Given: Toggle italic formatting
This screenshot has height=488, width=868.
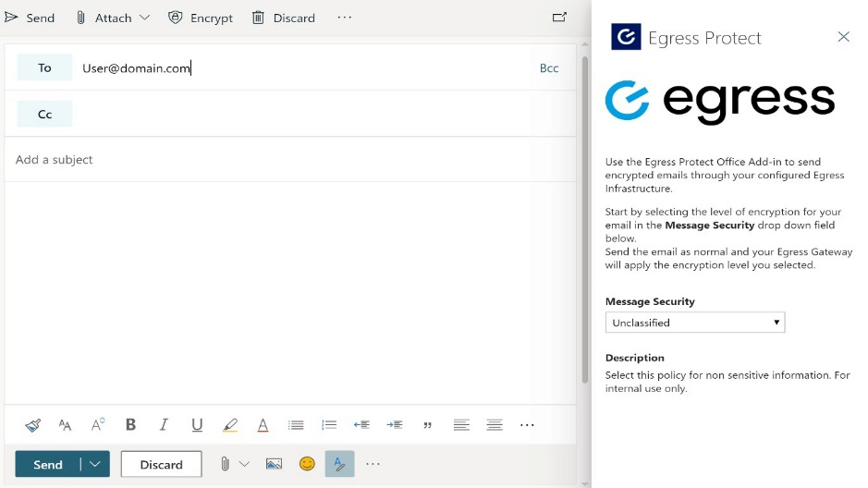Looking at the screenshot, I should point(164,424).
